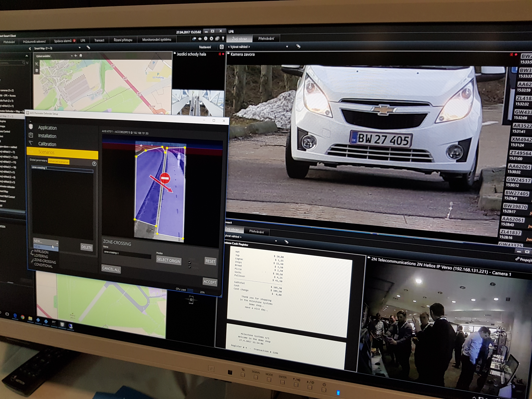Image resolution: width=532 pixels, height=399 pixels.
Task: Click the shield icon beside Application
Action: pyautogui.click(x=31, y=127)
